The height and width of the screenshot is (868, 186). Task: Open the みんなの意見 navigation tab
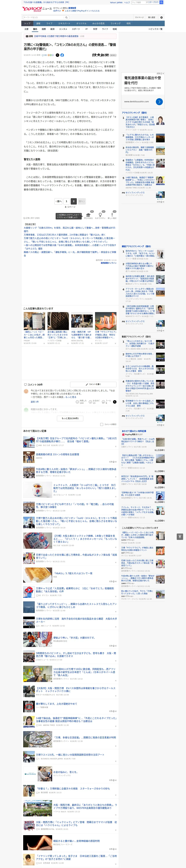click(98, 23)
